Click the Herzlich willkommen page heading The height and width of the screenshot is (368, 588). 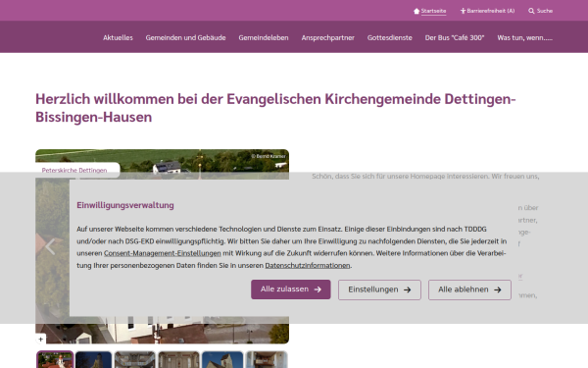pos(275,108)
